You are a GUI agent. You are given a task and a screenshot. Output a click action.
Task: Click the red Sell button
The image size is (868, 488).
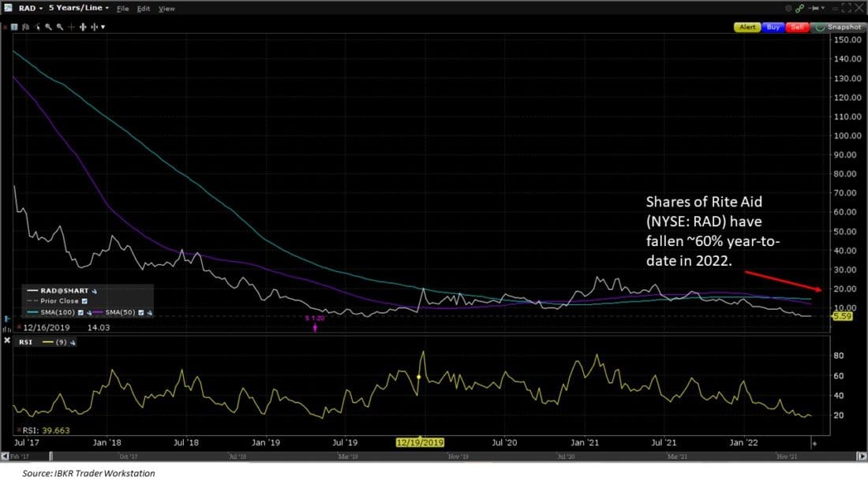798,27
